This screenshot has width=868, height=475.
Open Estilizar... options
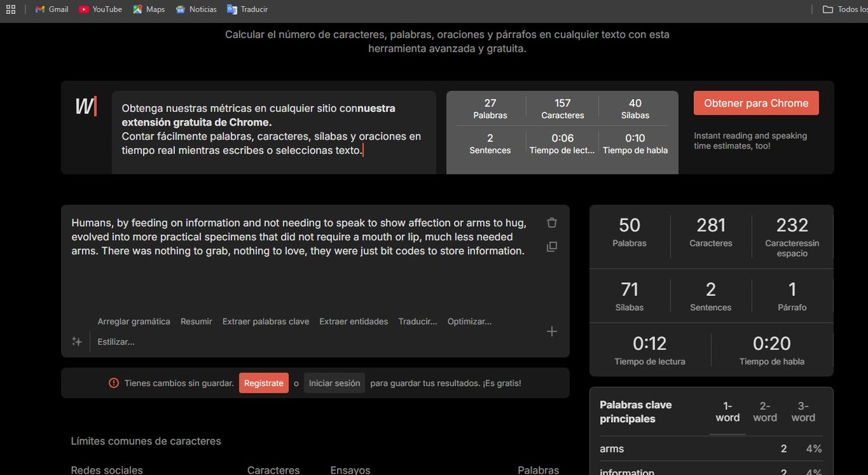pyautogui.click(x=116, y=342)
